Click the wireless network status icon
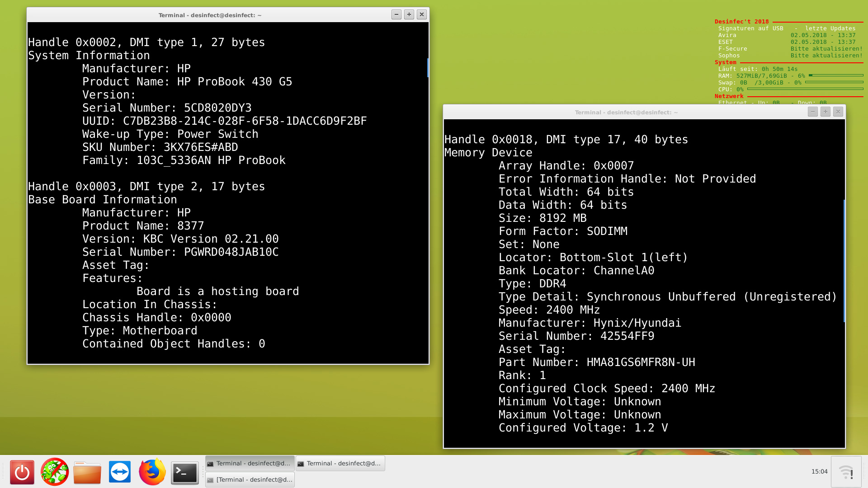Image resolution: width=868 pixels, height=488 pixels. [846, 472]
